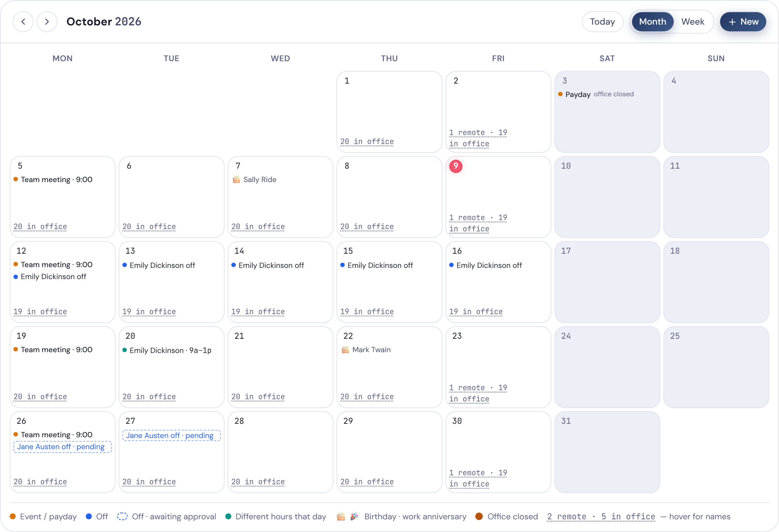Open Payday event on October 3

(596, 94)
